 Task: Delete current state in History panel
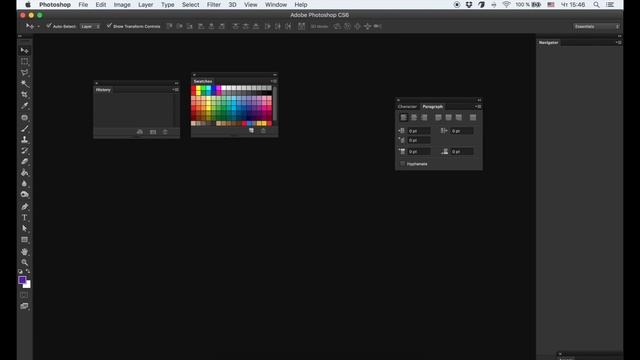tap(165, 132)
